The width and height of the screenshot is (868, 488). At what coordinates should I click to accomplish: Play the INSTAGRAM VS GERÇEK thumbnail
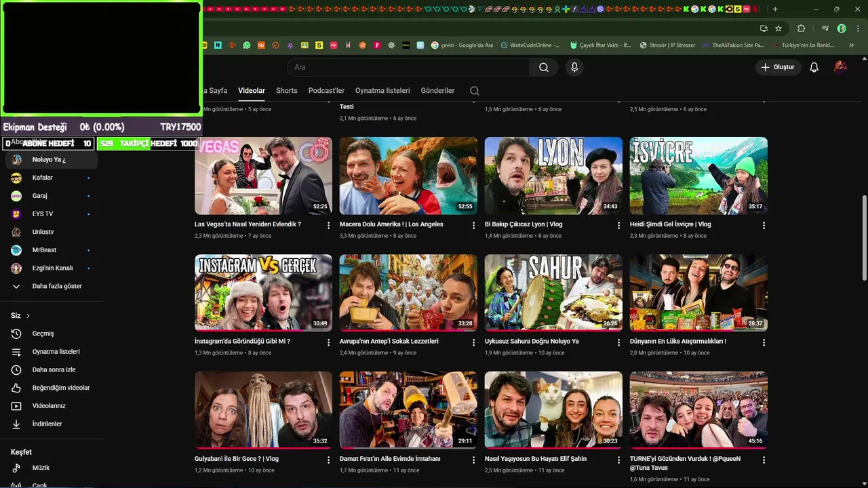(263, 293)
